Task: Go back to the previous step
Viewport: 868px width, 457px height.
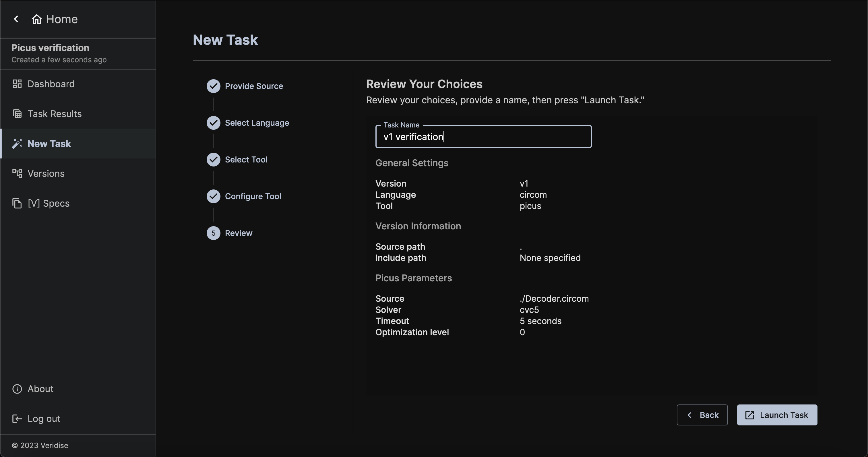Action: 702,415
